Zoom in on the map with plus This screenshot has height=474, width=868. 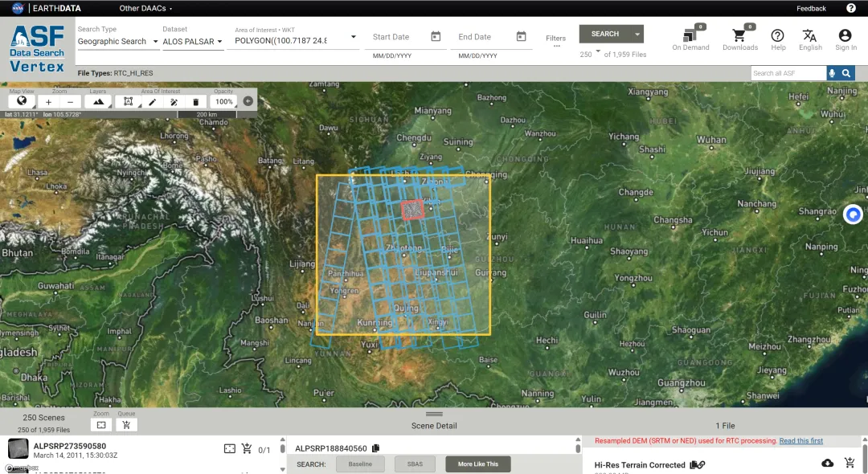(x=48, y=102)
